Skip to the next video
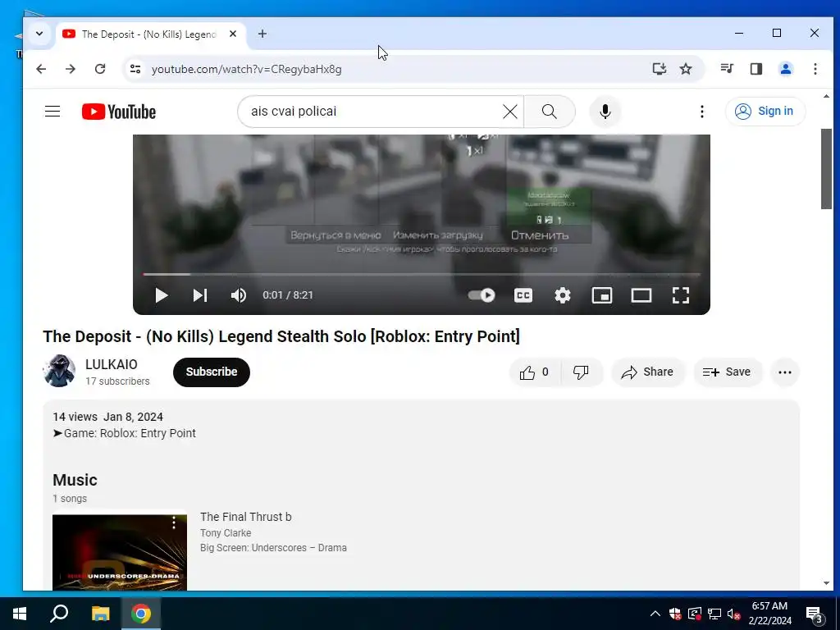Screen dimensions: 840x630 coord(200,295)
